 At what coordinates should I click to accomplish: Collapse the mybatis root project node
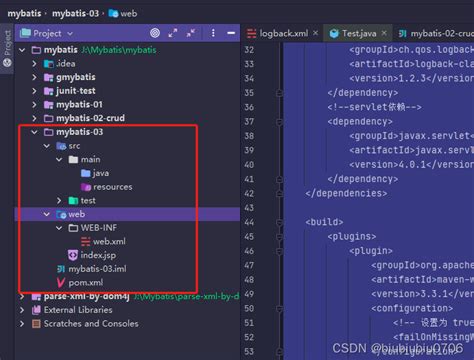22,50
